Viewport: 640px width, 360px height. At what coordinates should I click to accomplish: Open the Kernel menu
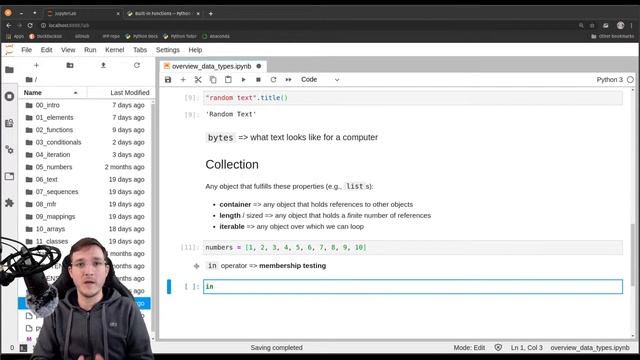pyautogui.click(x=115, y=50)
